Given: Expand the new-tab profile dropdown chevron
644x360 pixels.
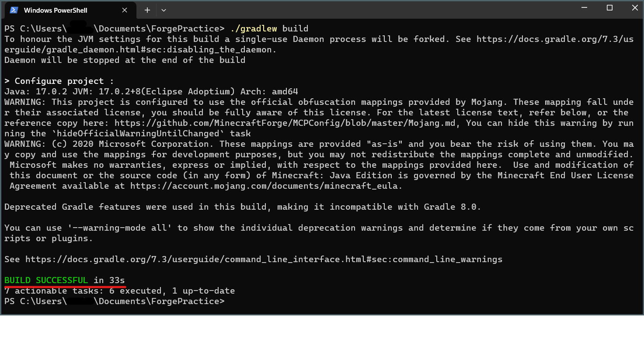Looking at the screenshot, I should [x=164, y=10].
